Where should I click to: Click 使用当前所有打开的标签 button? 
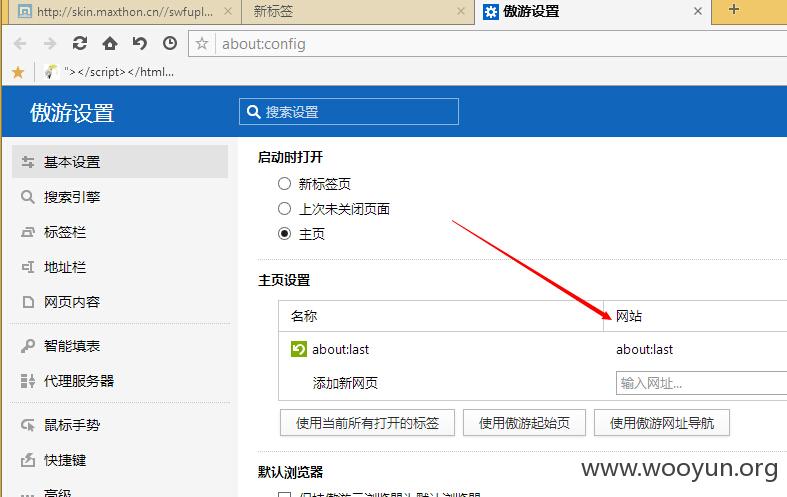pyautogui.click(x=367, y=423)
